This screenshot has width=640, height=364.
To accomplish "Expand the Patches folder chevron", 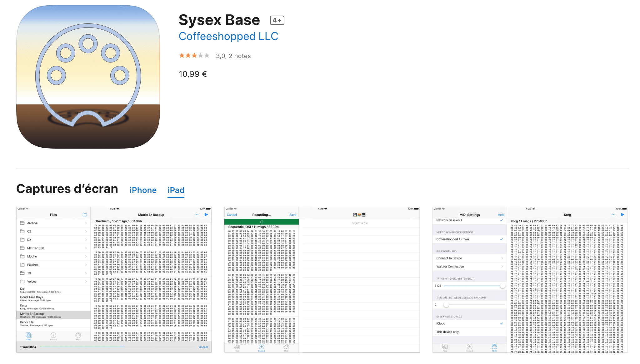I will tap(86, 265).
